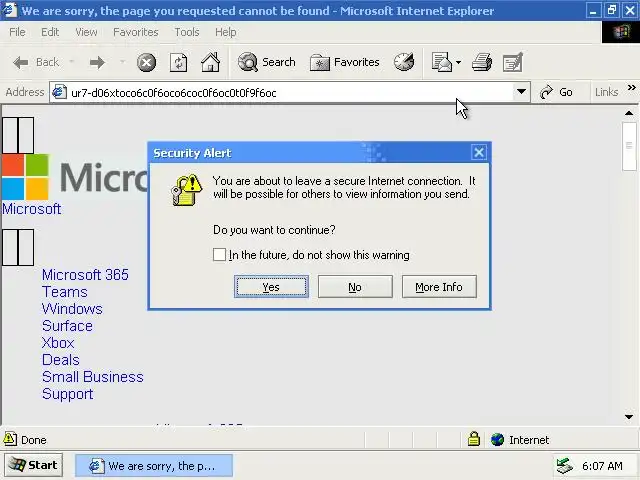
Task: Open the Deals link
Action: [x=61, y=360]
